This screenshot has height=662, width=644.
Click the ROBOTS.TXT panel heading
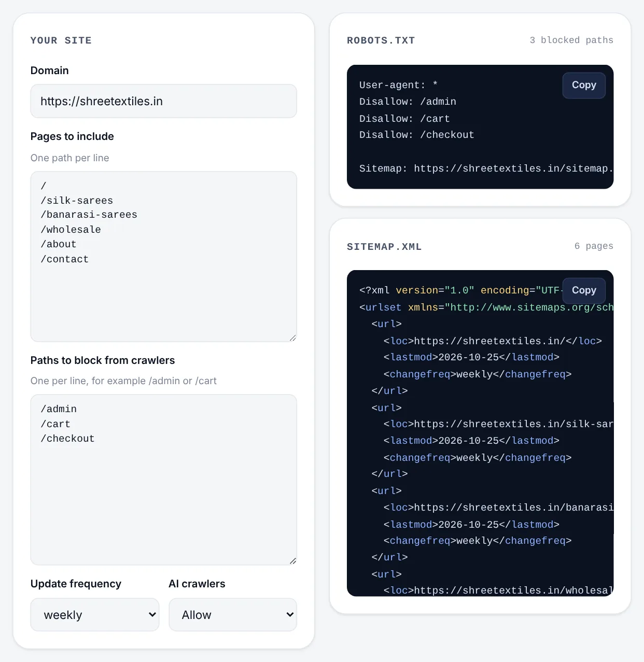(381, 40)
